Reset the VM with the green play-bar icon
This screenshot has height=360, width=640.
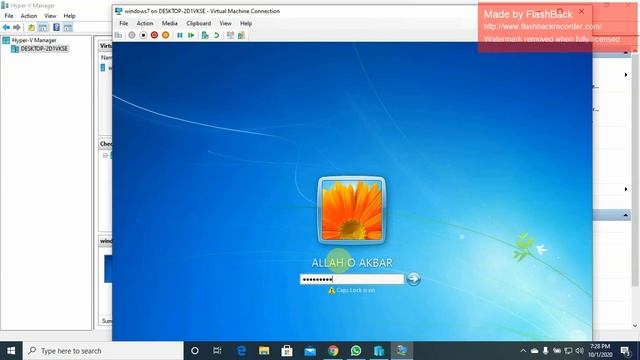coord(191,36)
